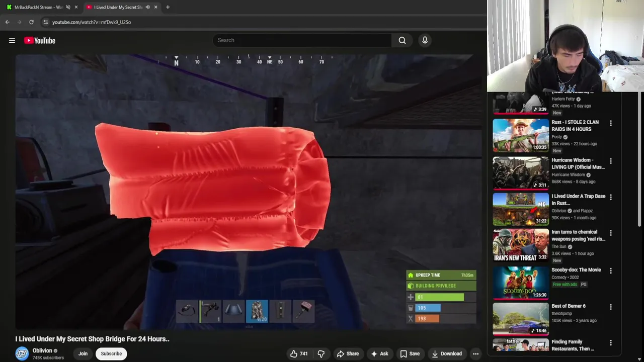This screenshot has width=644, height=362.
Task: Open options menu for Rust - I STOLE 2 CLAN RAIDS
Action: [611, 123]
